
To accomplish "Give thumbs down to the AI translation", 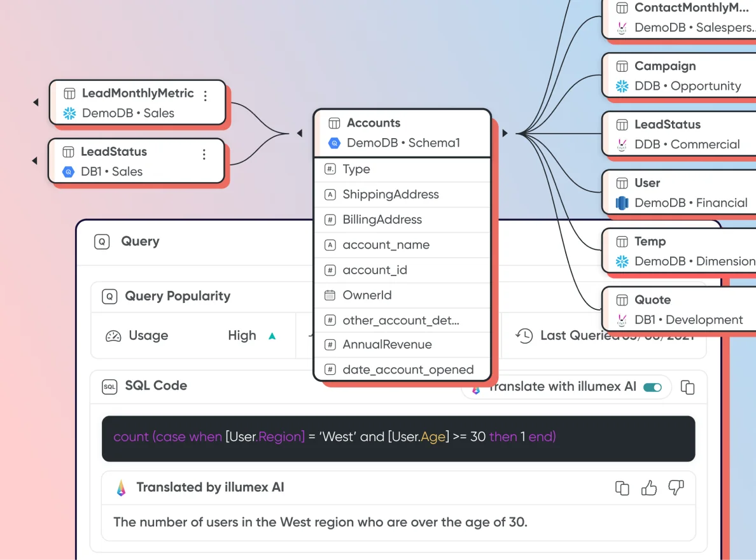I will 676,488.
